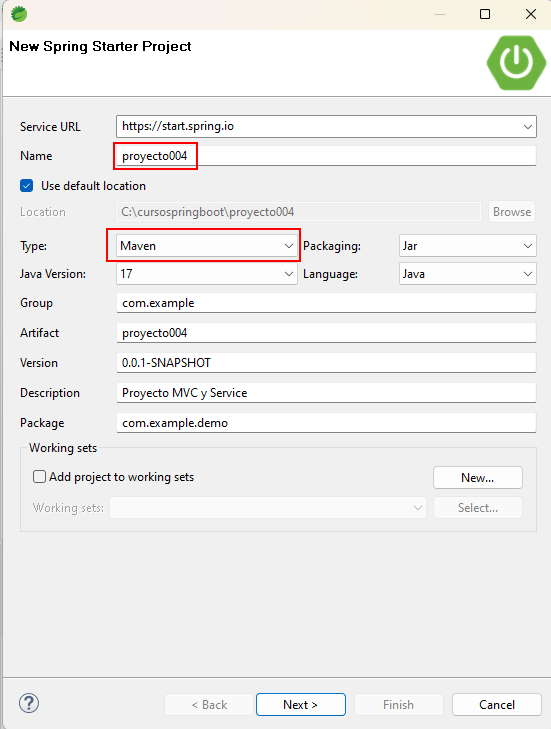
Task: Click the Name field containing proyecto004
Action: [326, 156]
